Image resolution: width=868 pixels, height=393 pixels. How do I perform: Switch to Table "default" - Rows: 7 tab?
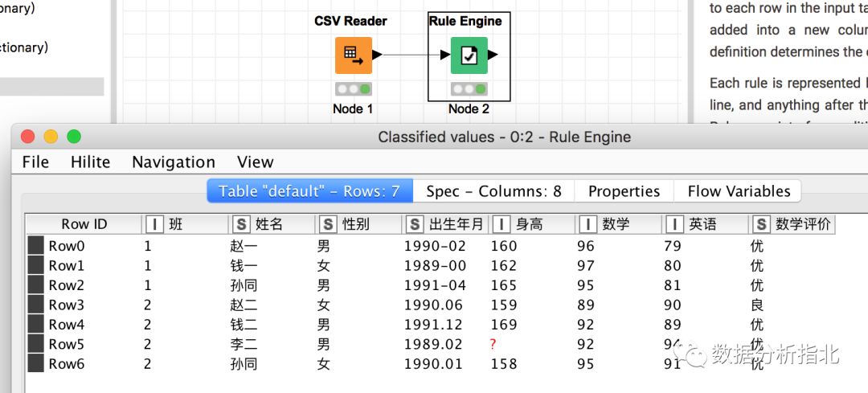309,191
